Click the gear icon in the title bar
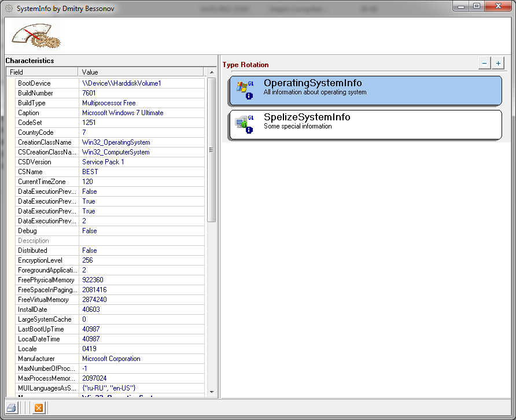The height and width of the screenshot is (420, 516). point(9,9)
